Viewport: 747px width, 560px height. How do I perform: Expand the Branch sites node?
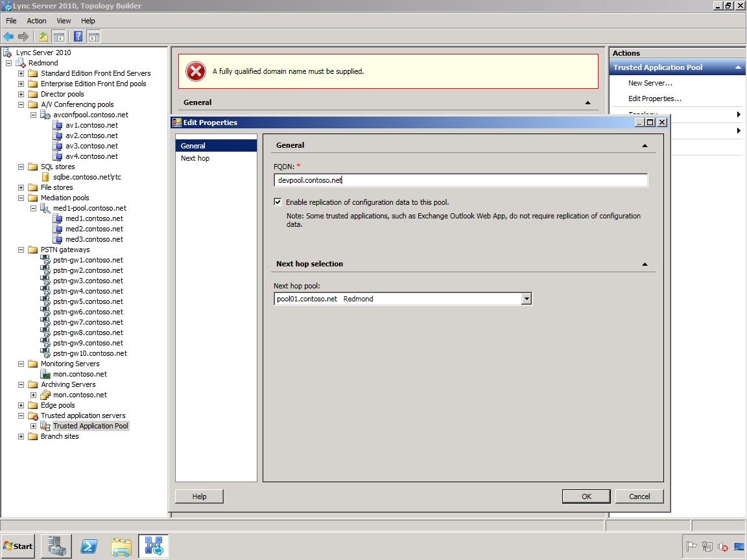click(x=21, y=436)
